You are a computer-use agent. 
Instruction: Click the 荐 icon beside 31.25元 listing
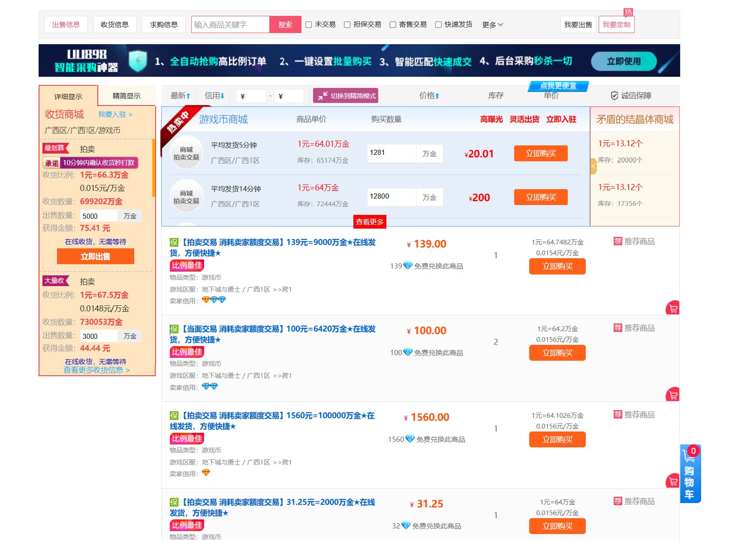click(x=617, y=501)
